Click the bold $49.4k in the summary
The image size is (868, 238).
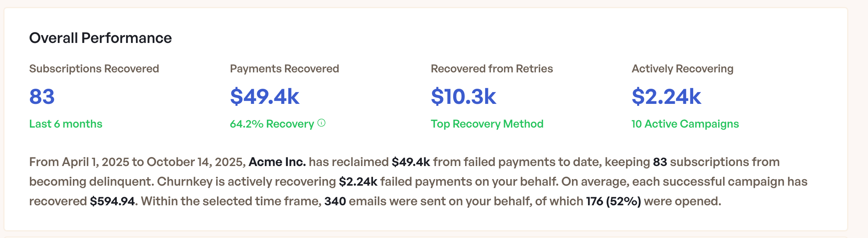[411, 162]
